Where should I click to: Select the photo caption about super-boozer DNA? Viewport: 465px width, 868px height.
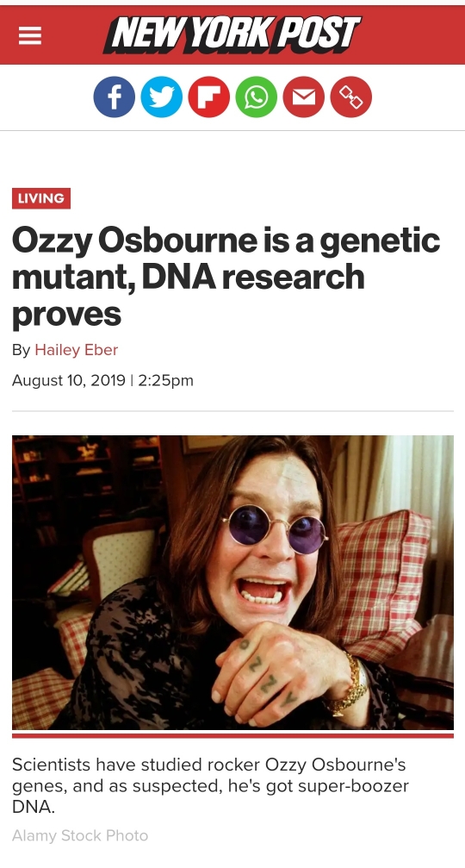pos(211,786)
